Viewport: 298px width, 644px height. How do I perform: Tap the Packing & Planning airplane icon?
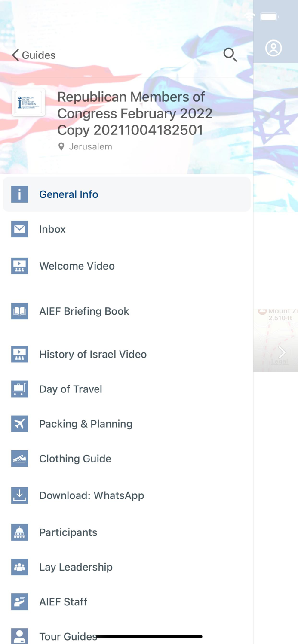coord(19,424)
